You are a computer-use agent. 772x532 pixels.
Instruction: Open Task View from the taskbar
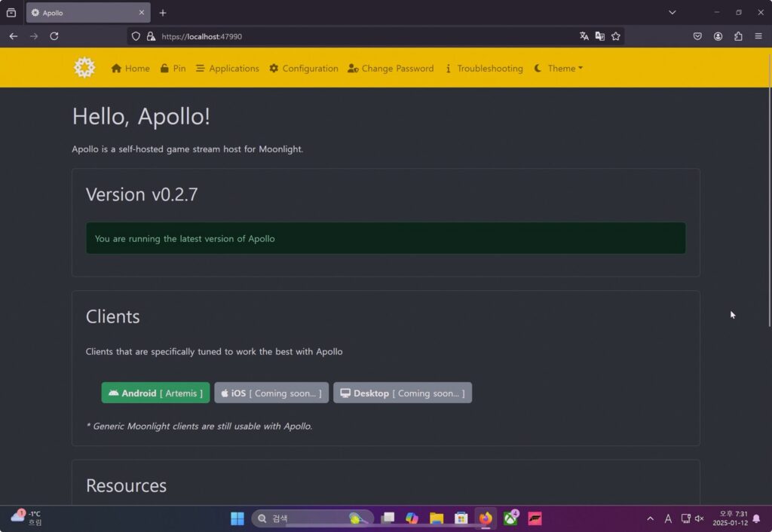tap(388, 518)
